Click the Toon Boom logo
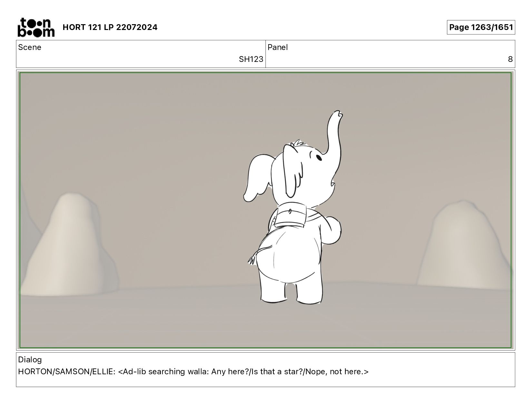 [x=36, y=27]
